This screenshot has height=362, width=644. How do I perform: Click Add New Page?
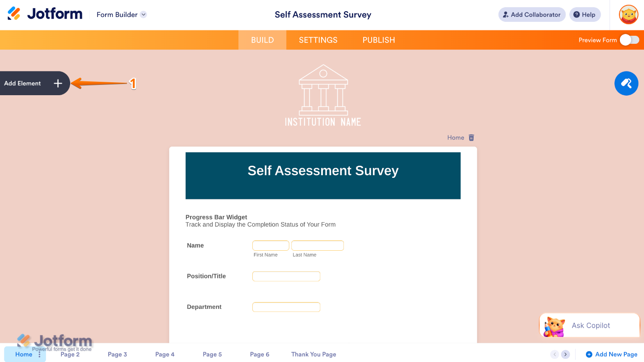tap(611, 354)
